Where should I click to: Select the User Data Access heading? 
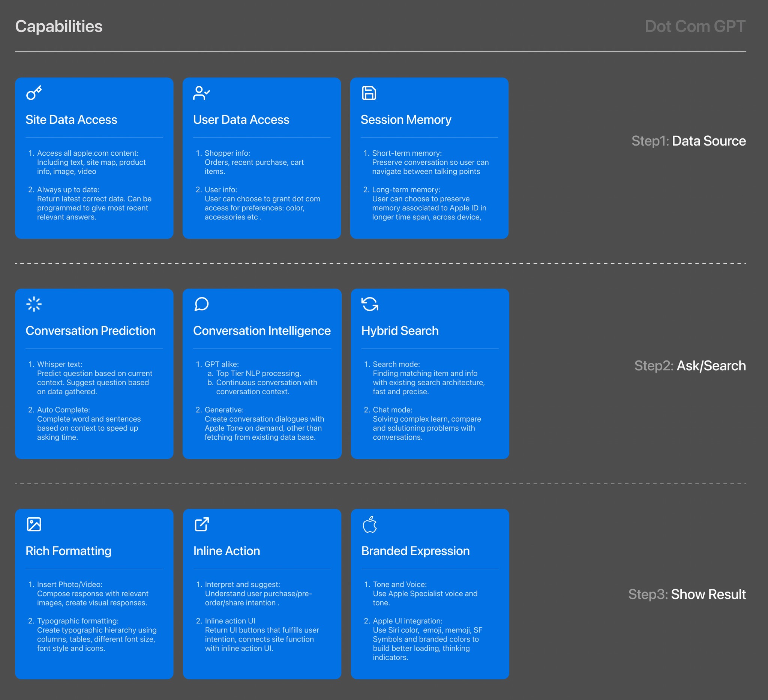coord(241,120)
